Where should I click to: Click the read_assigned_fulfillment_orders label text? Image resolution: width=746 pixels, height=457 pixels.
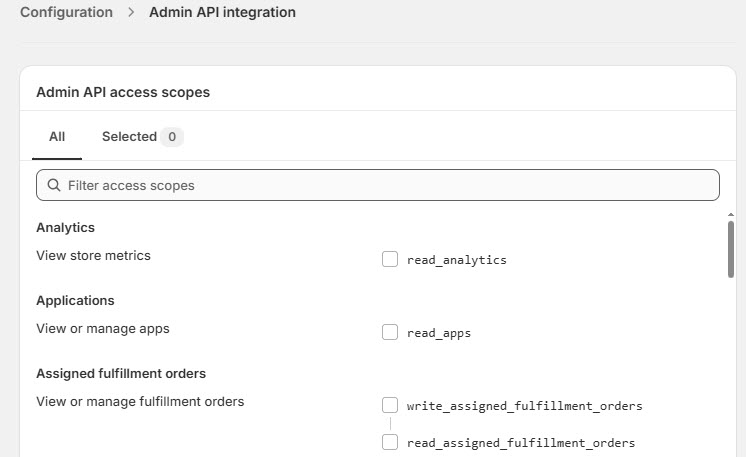coord(521,443)
